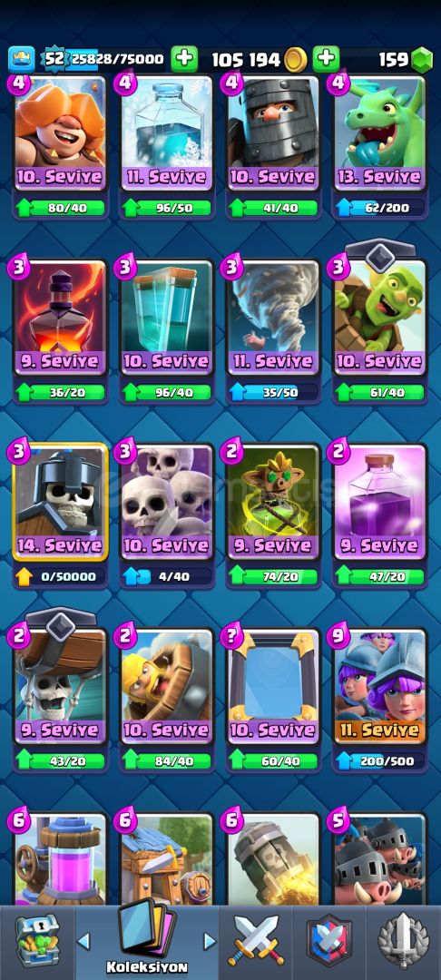This screenshot has height=980, width=441.
Task: Open the battle crossed swords tab
Action: click(x=256, y=941)
